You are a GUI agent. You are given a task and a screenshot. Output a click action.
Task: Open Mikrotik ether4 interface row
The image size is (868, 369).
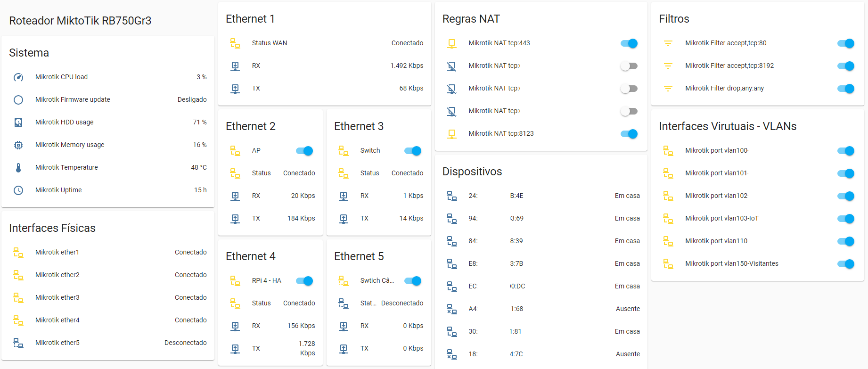108,320
